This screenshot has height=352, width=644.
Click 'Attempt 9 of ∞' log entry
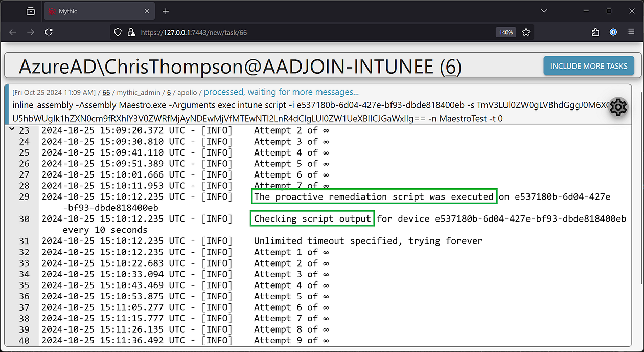(291, 340)
